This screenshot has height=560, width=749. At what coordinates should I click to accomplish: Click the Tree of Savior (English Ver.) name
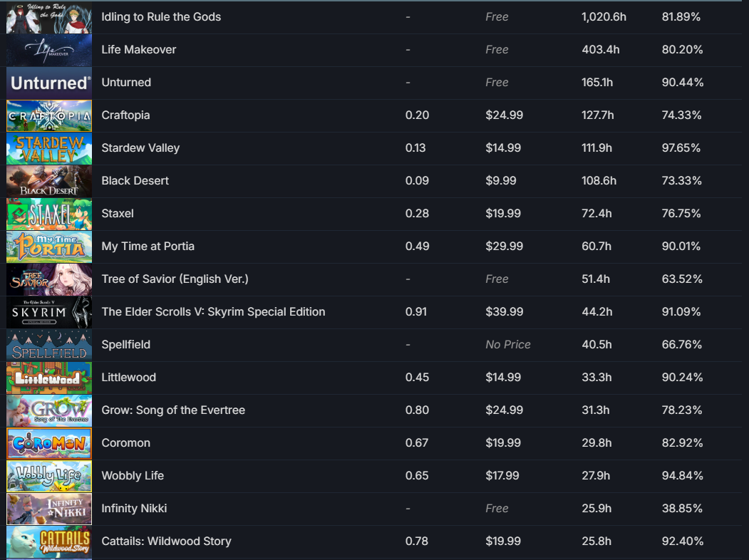click(175, 279)
